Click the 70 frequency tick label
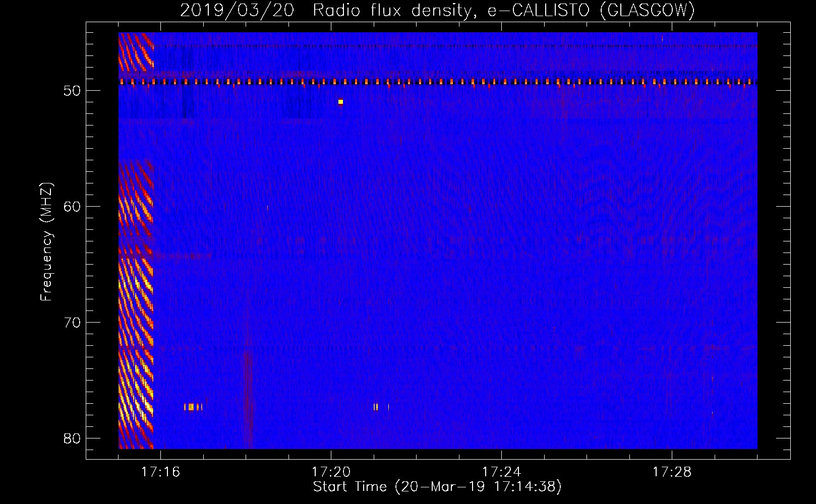816x504 pixels. click(73, 323)
